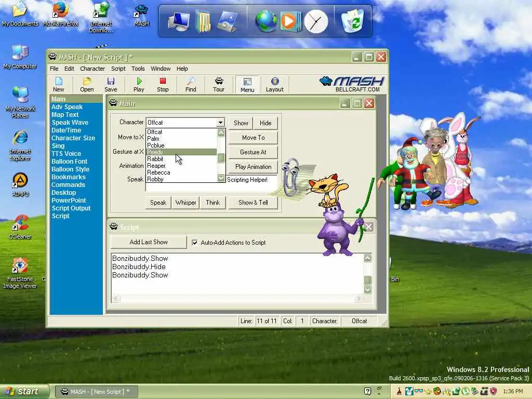Click script output scrollbar up arrow
Screen dimensions: 532x399
click(367, 258)
